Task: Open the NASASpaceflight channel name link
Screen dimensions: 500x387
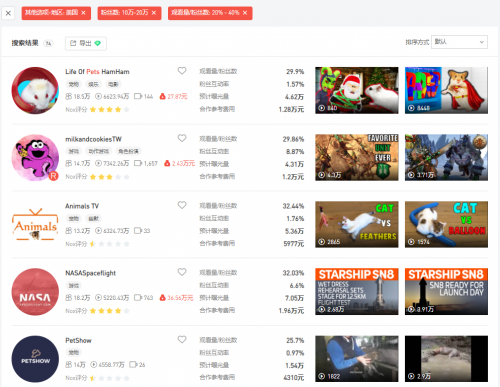Action: 90,273
